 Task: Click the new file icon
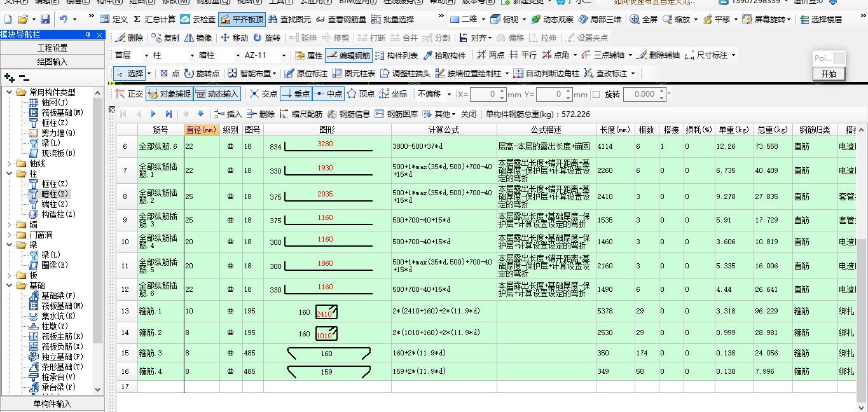tap(8, 19)
